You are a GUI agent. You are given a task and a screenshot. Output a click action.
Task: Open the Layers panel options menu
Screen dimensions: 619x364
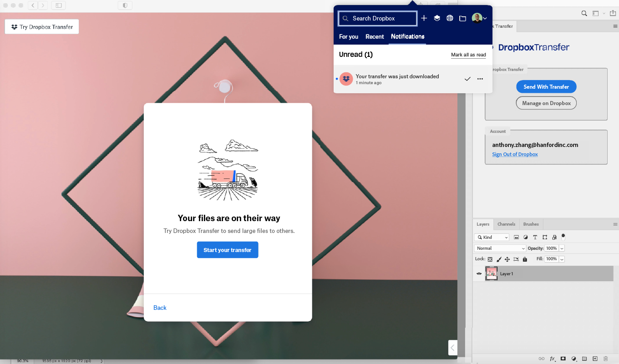tap(615, 224)
